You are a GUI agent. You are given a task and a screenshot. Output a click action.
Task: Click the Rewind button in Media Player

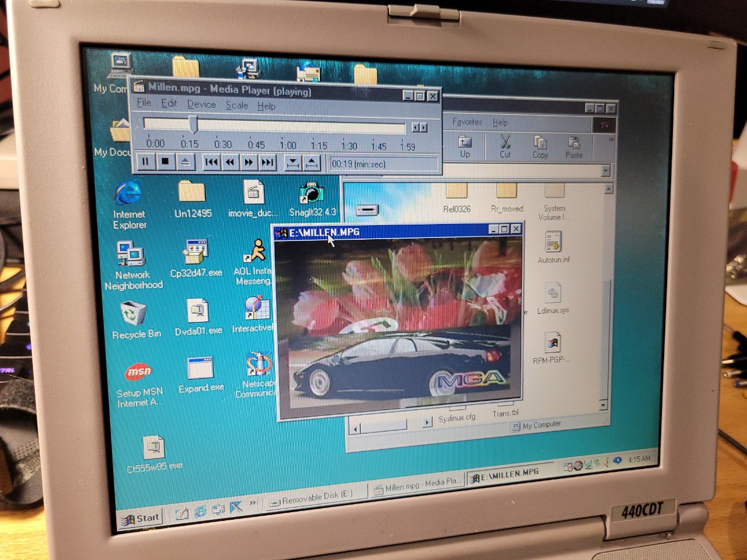coord(230,162)
